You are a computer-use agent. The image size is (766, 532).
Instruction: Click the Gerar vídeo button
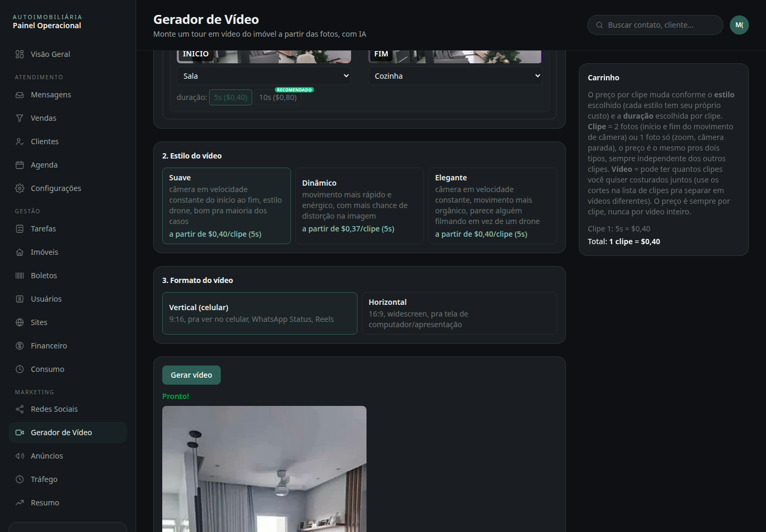point(191,375)
